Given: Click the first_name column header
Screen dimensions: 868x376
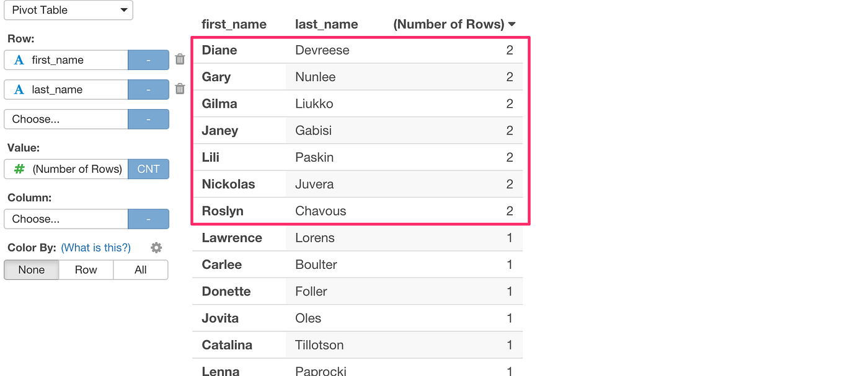Looking at the screenshot, I should (x=234, y=24).
